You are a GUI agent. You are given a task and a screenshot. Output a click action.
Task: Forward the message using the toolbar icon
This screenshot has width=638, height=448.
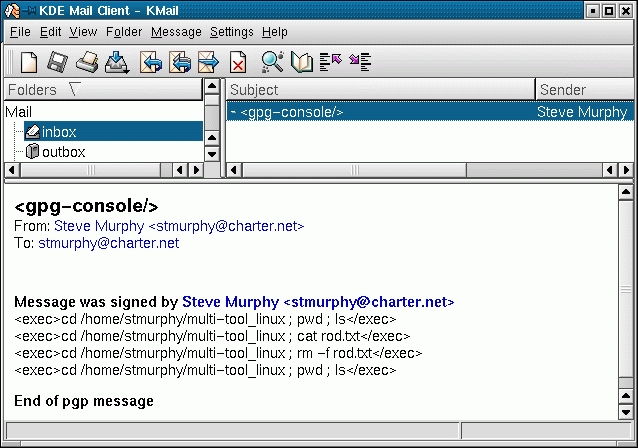pyautogui.click(x=208, y=62)
